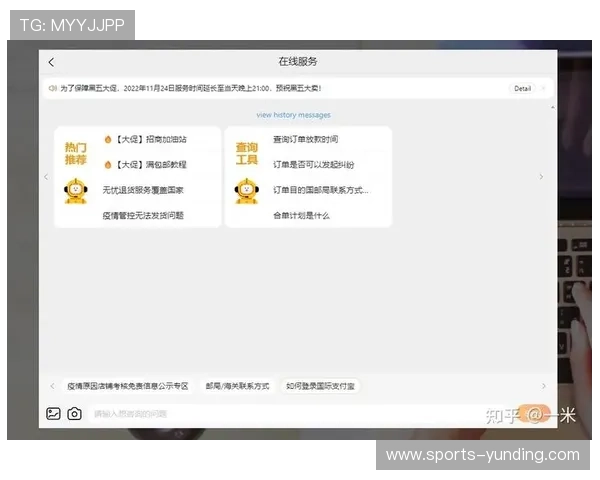
Task: Open the view history messages link
Action: pos(293,115)
